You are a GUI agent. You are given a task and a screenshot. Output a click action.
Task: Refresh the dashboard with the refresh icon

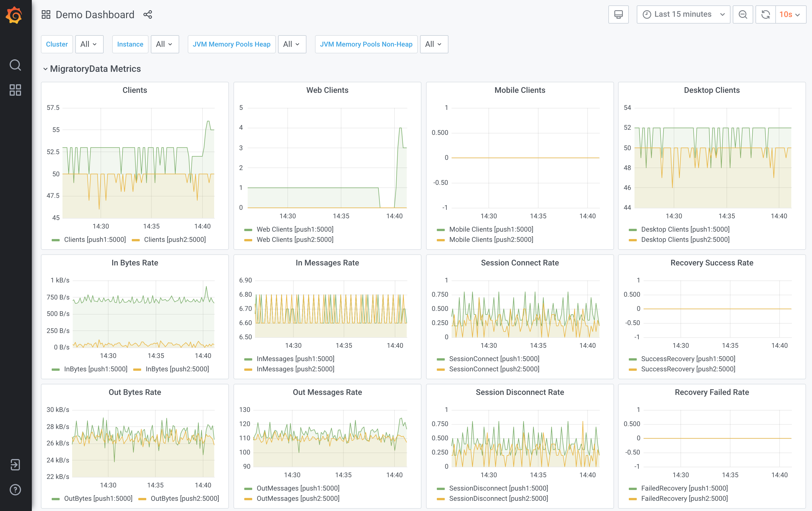765,14
